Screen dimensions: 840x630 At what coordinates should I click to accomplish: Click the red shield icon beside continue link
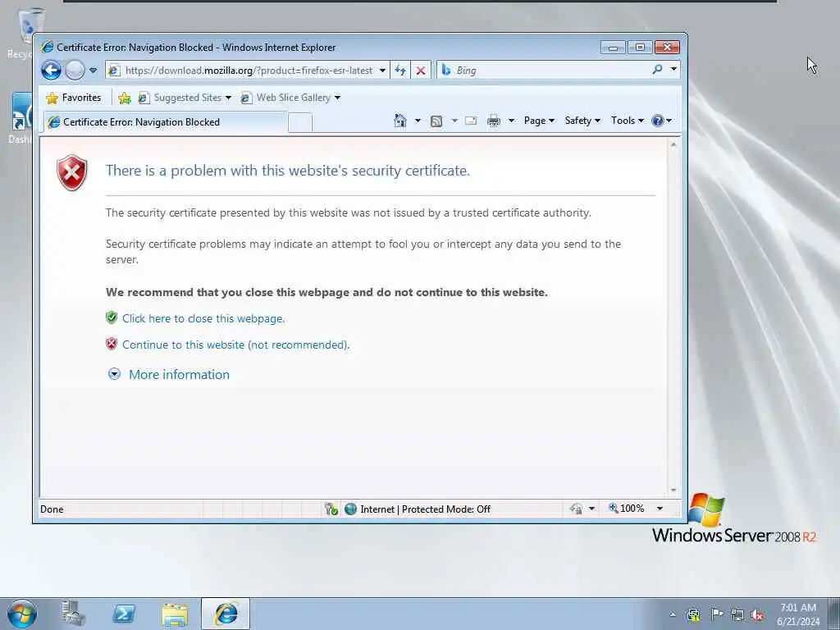[112, 344]
